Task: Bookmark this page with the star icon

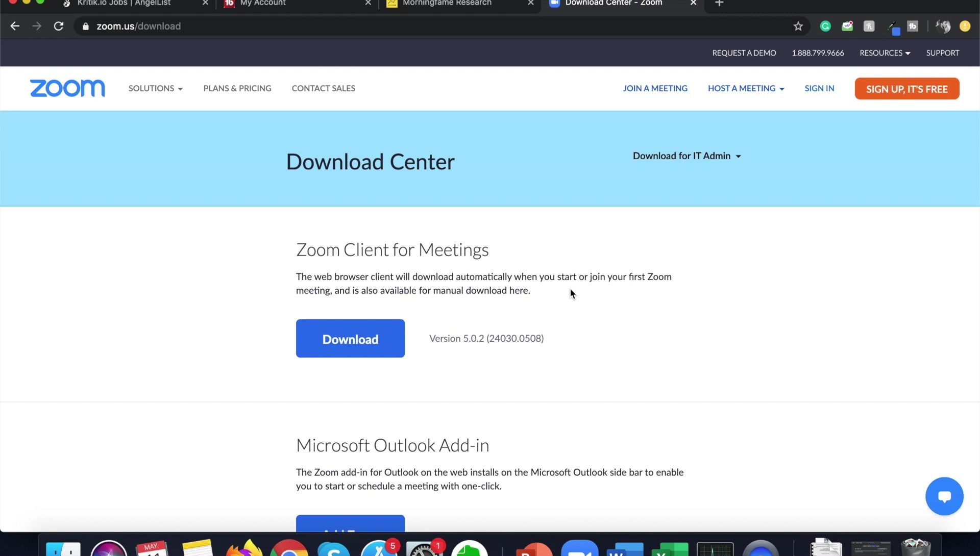Action: [798, 26]
